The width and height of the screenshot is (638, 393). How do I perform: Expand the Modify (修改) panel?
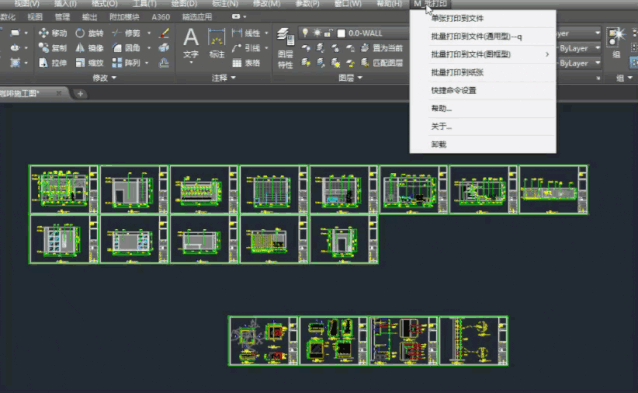point(104,77)
